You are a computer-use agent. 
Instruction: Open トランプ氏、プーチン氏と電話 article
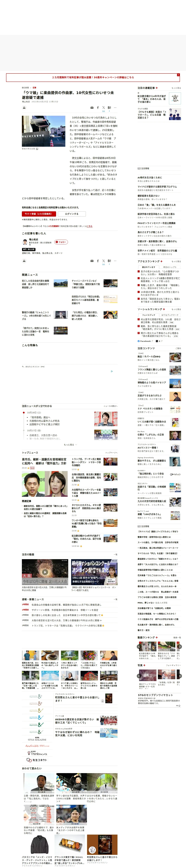point(86,462)
